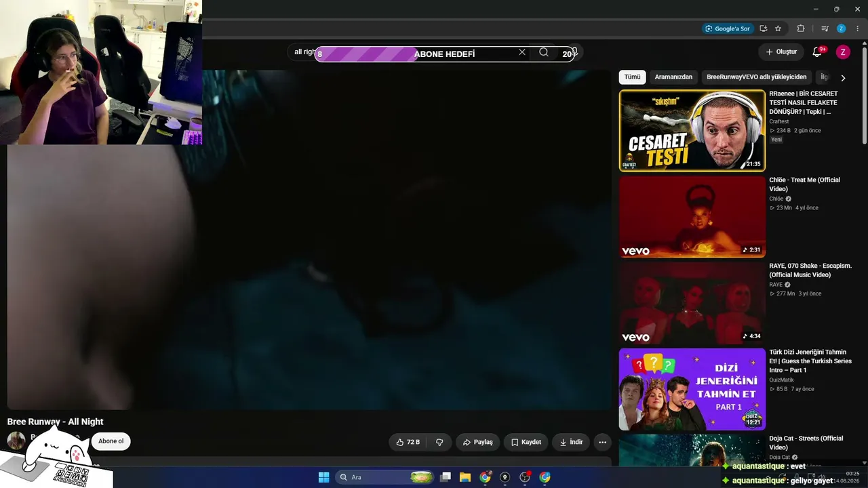868x488 pixels.
Task: Open YouTube notifications bell
Action: 817,52
